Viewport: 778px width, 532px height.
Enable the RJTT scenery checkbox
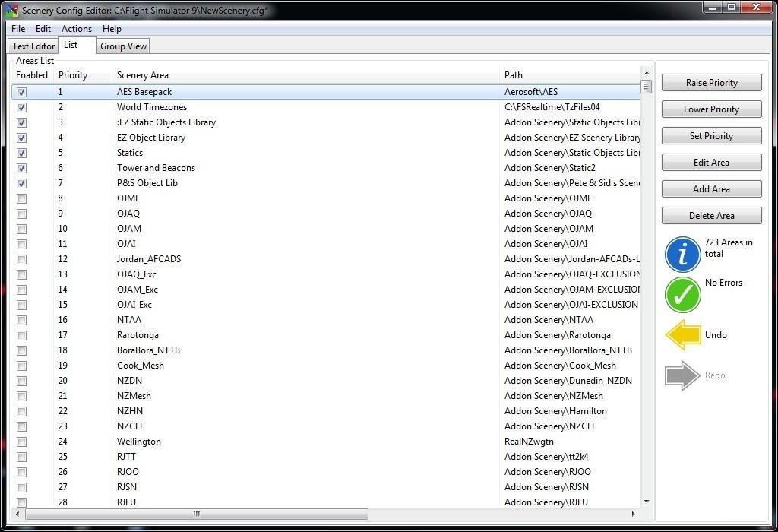coord(21,457)
